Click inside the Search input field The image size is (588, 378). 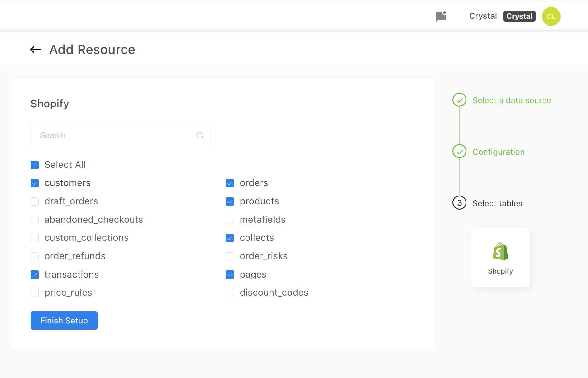coord(109,135)
